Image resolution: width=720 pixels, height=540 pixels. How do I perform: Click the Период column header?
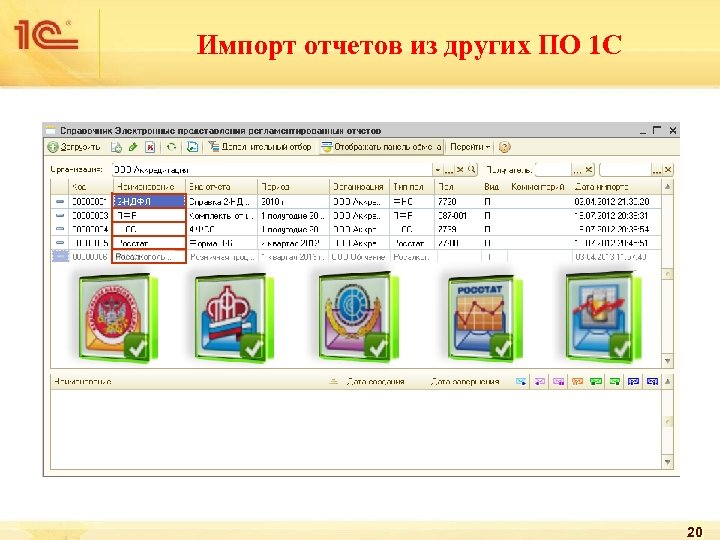(x=293, y=187)
